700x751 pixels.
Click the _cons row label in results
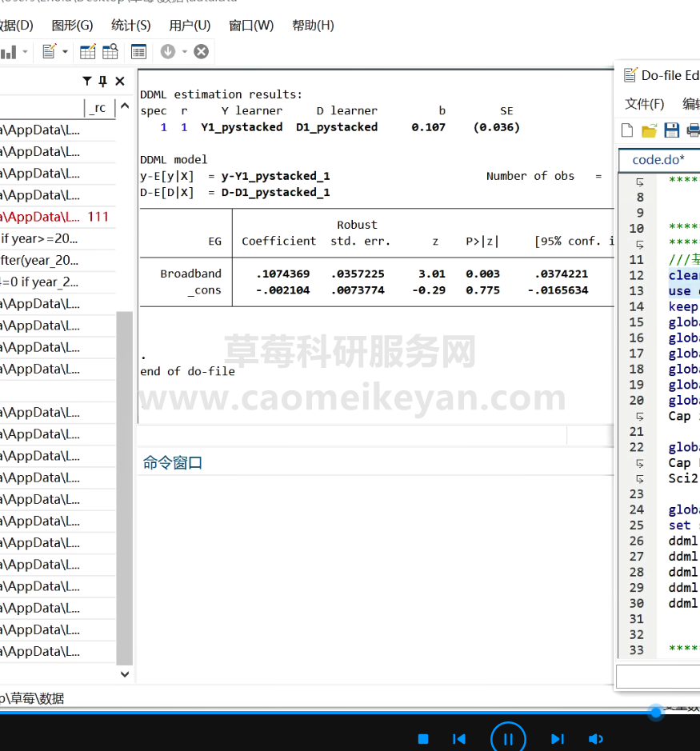coord(205,290)
